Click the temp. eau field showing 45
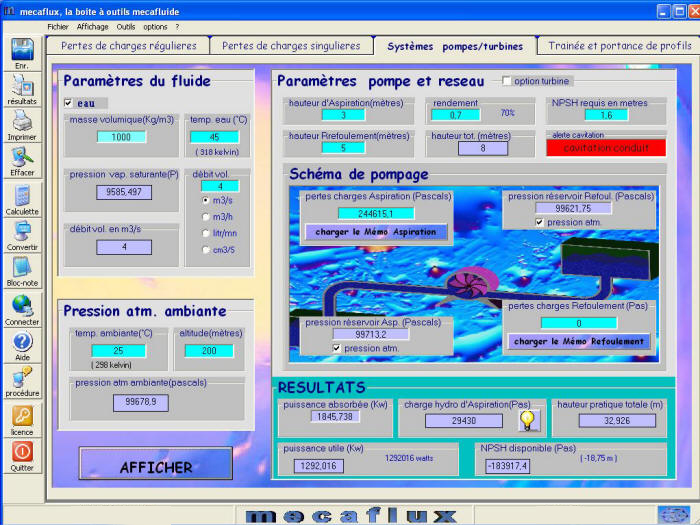Image resolution: width=700 pixels, height=525 pixels. [215, 137]
